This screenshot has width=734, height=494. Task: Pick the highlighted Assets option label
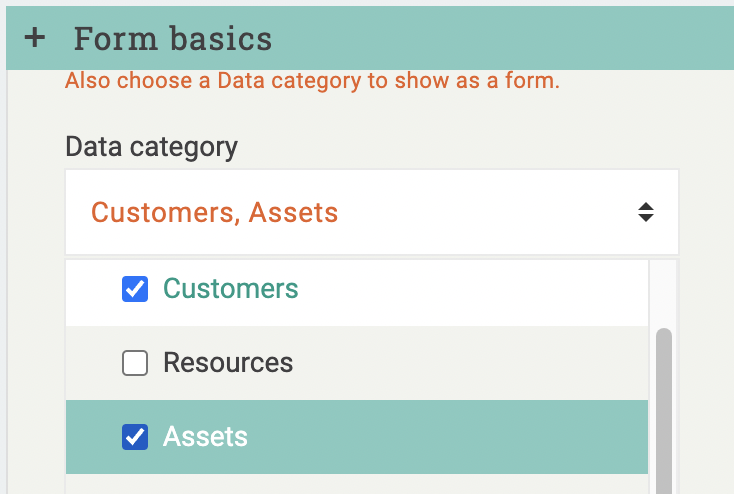click(x=205, y=437)
